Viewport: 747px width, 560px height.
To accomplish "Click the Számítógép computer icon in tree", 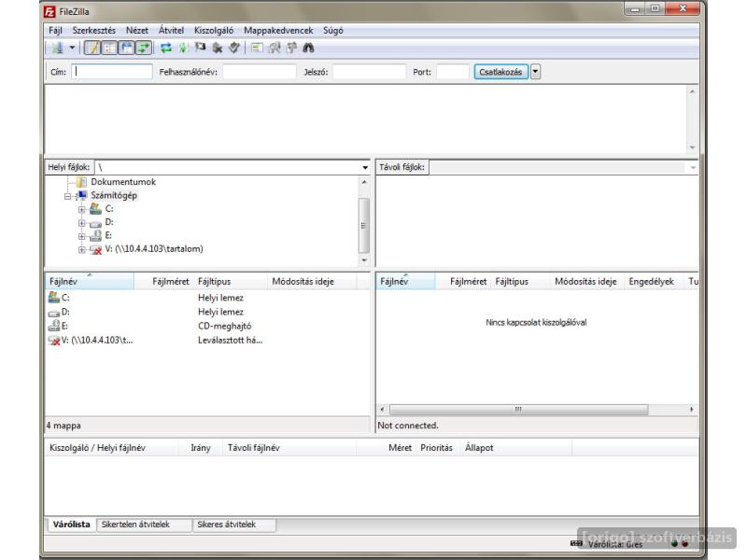I will coord(81,195).
